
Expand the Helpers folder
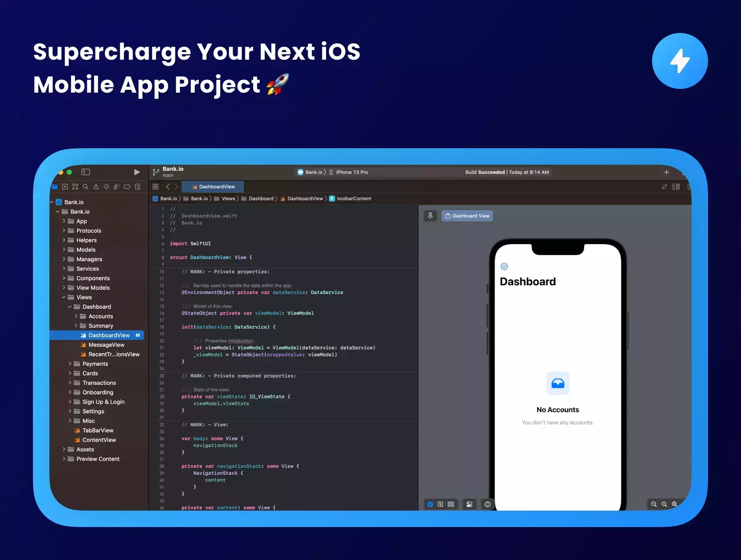[x=64, y=240]
